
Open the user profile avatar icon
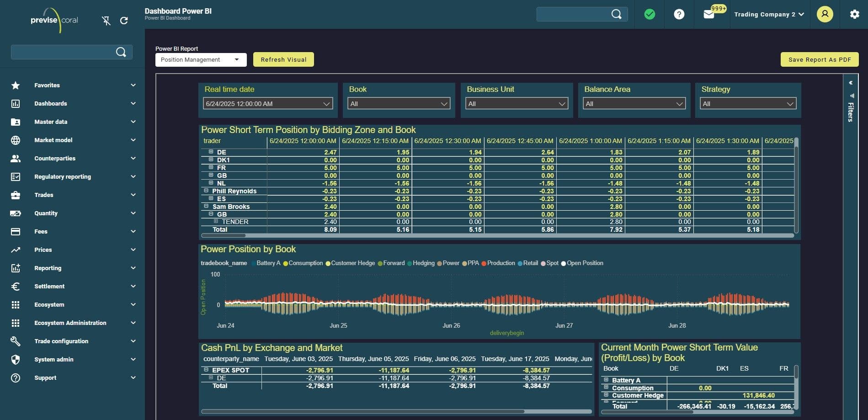click(825, 14)
